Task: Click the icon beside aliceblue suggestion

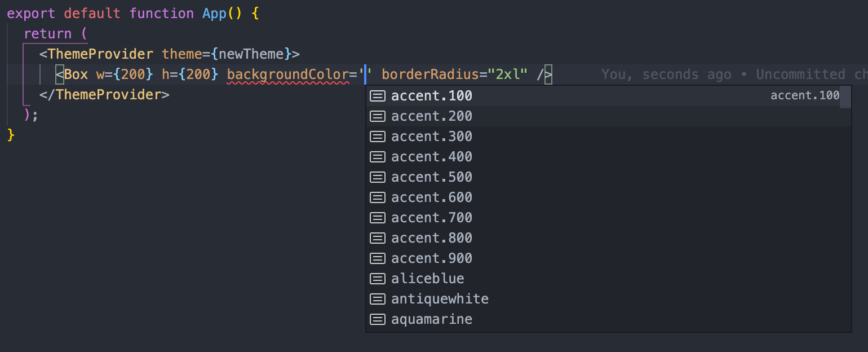Action: (x=377, y=279)
